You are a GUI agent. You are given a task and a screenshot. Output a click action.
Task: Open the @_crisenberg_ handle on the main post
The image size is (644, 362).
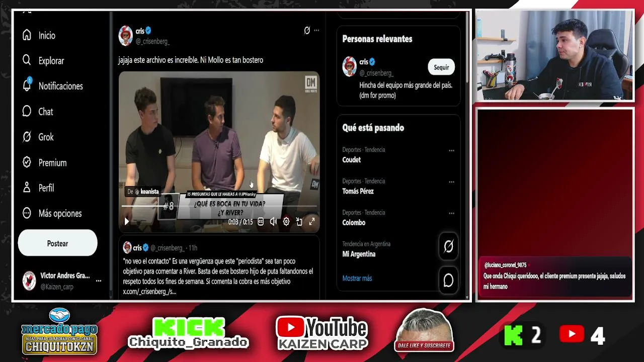point(152,41)
